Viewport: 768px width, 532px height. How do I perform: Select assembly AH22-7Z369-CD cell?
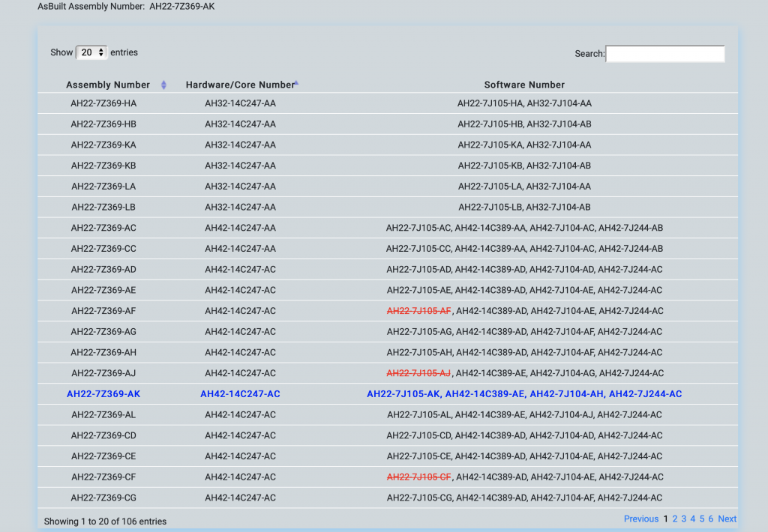point(103,435)
